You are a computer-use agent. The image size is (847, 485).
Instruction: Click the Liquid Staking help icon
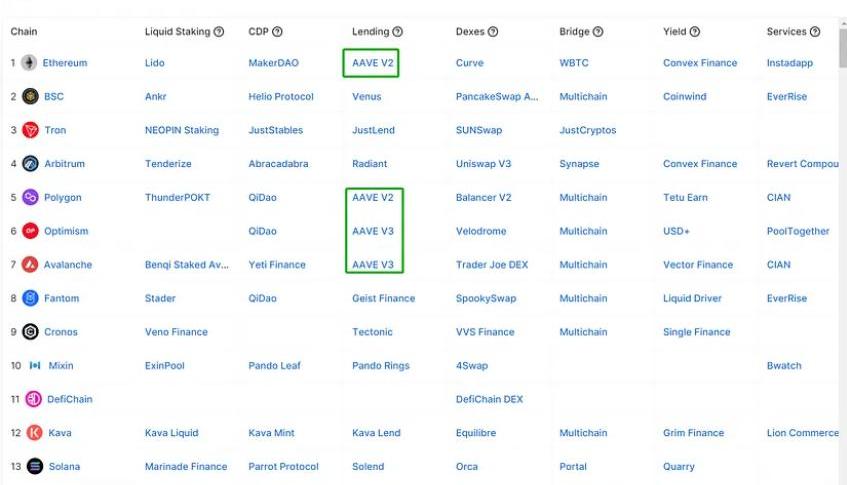point(219,32)
